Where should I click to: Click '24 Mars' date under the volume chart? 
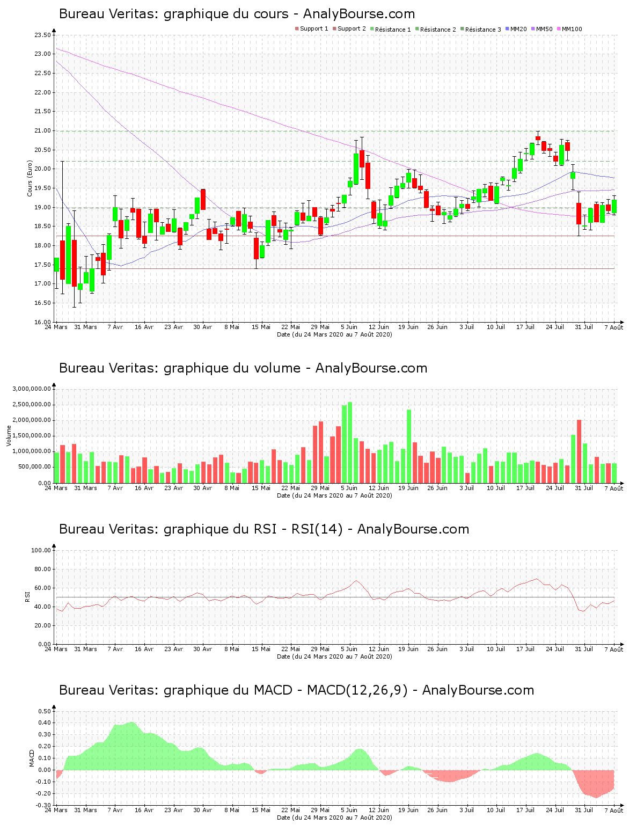(56, 488)
